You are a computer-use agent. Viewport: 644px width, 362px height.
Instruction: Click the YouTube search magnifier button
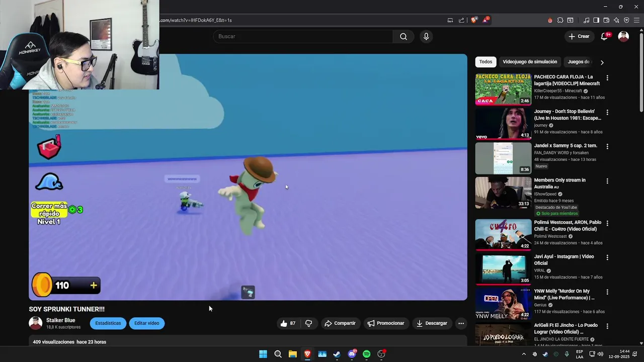pyautogui.click(x=404, y=36)
